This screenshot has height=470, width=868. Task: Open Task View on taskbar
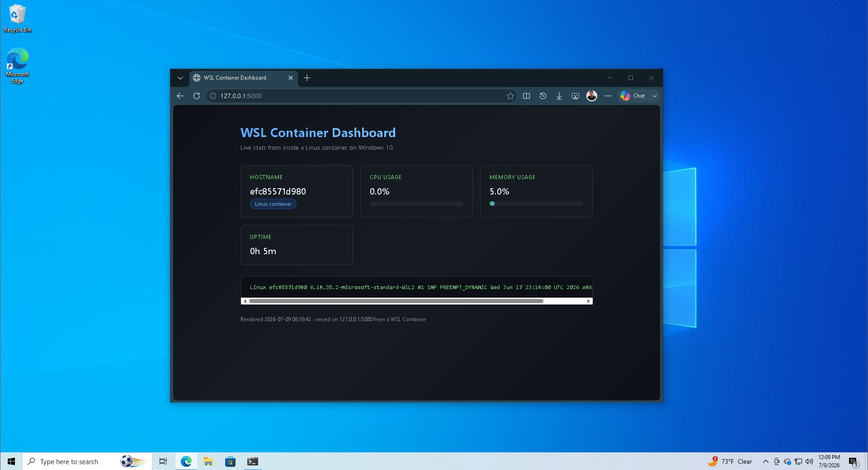click(x=163, y=461)
